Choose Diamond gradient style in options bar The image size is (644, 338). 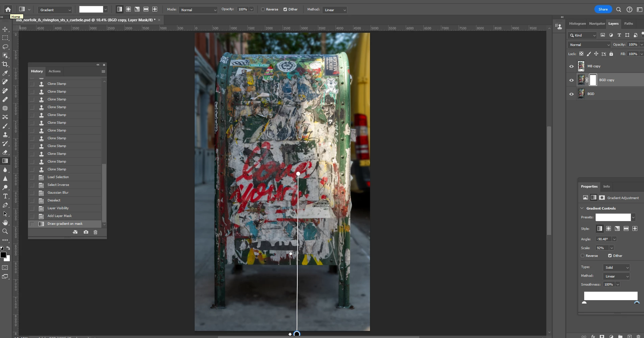tap(155, 9)
